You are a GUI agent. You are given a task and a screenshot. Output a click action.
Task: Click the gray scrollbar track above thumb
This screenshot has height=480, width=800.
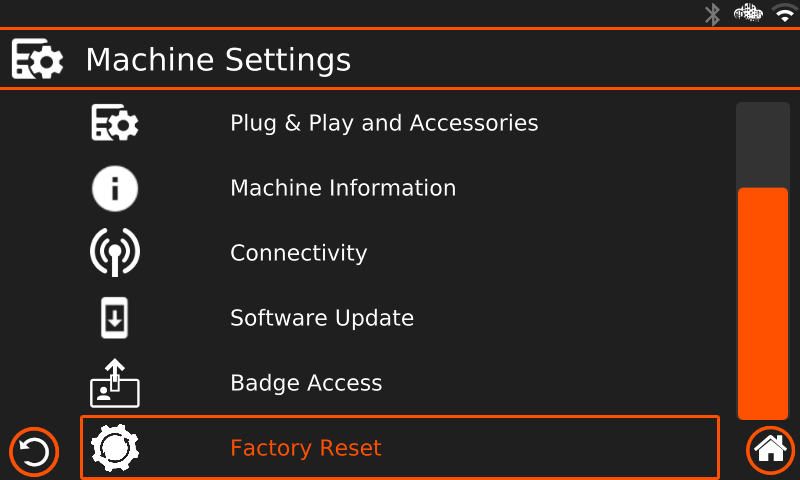tap(763, 145)
